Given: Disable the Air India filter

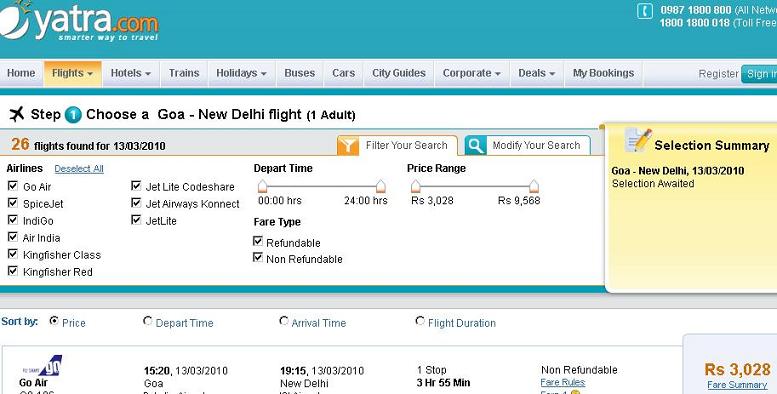Looking at the screenshot, I should [13, 237].
